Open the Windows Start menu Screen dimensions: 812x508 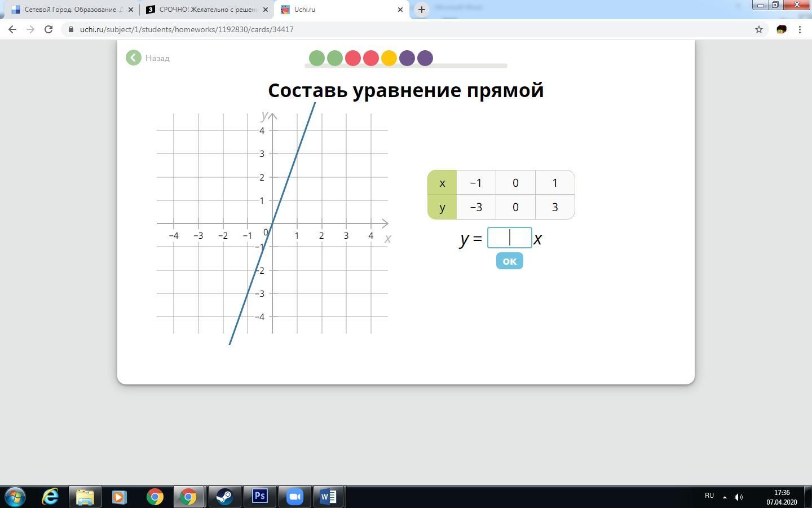coord(15,497)
